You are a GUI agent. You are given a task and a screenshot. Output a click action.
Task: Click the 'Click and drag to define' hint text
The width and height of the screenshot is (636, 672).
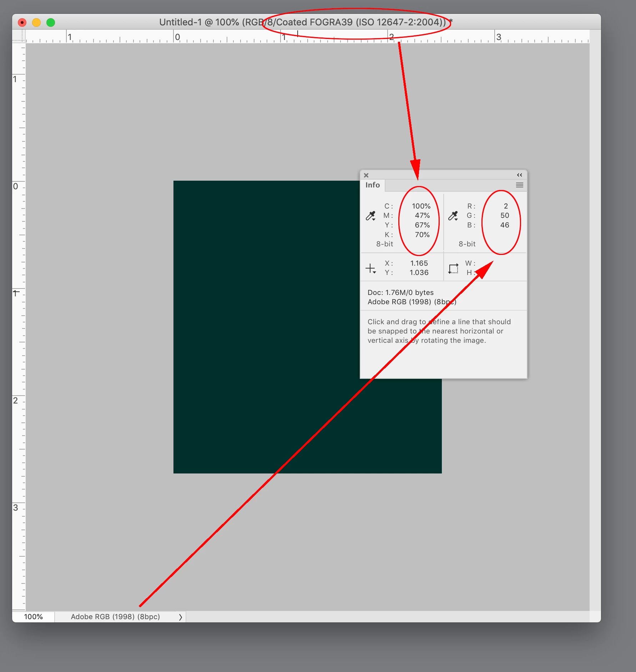(x=439, y=331)
